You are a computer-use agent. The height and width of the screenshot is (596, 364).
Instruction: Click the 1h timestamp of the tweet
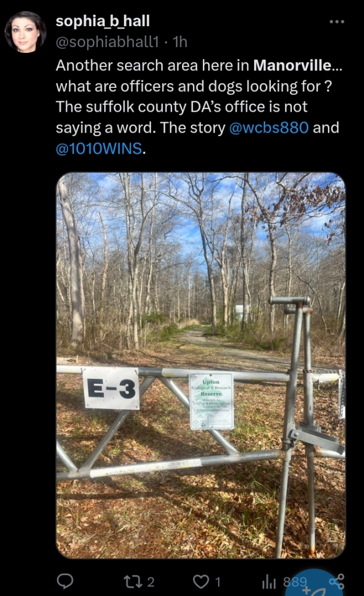pyautogui.click(x=180, y=42)
